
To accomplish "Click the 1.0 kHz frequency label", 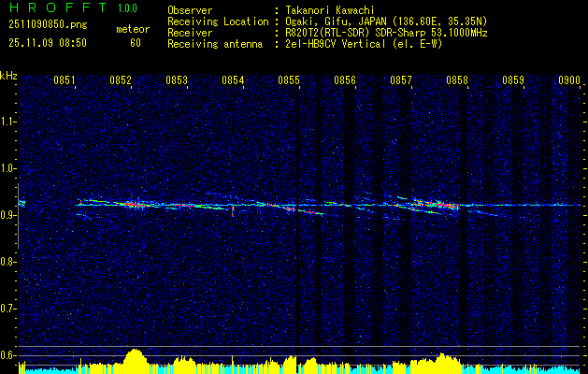I will coord(8,168).
